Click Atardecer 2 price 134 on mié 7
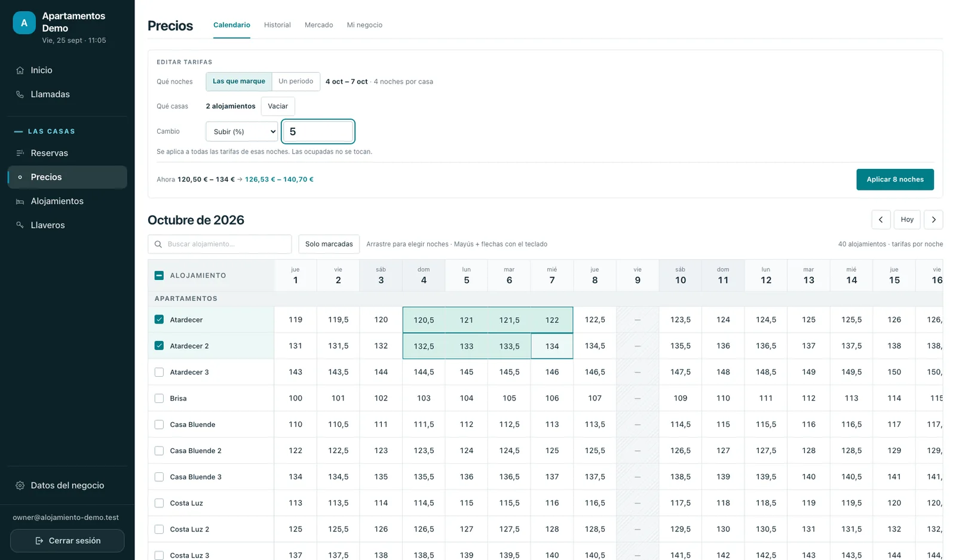The width and height of the screenshot is (956, 560). [552, 346]
